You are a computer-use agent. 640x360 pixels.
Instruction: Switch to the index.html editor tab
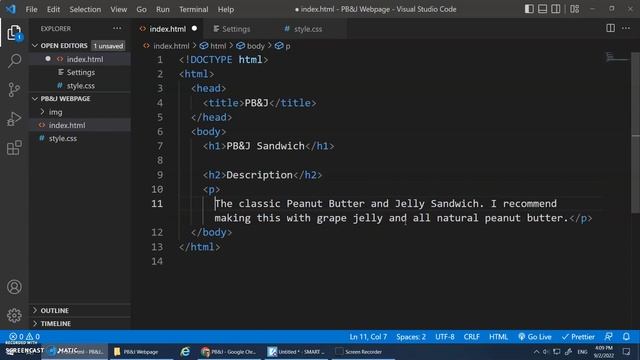[167, 29]
